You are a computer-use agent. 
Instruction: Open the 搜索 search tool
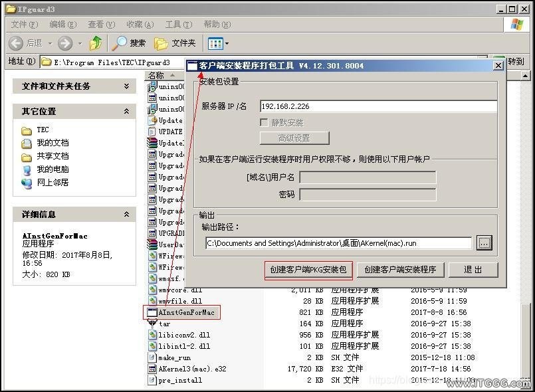[x=129, y=43]
